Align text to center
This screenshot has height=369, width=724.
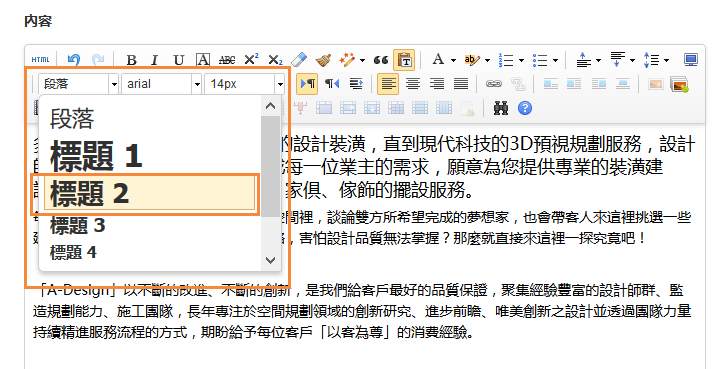click(412, 84)
